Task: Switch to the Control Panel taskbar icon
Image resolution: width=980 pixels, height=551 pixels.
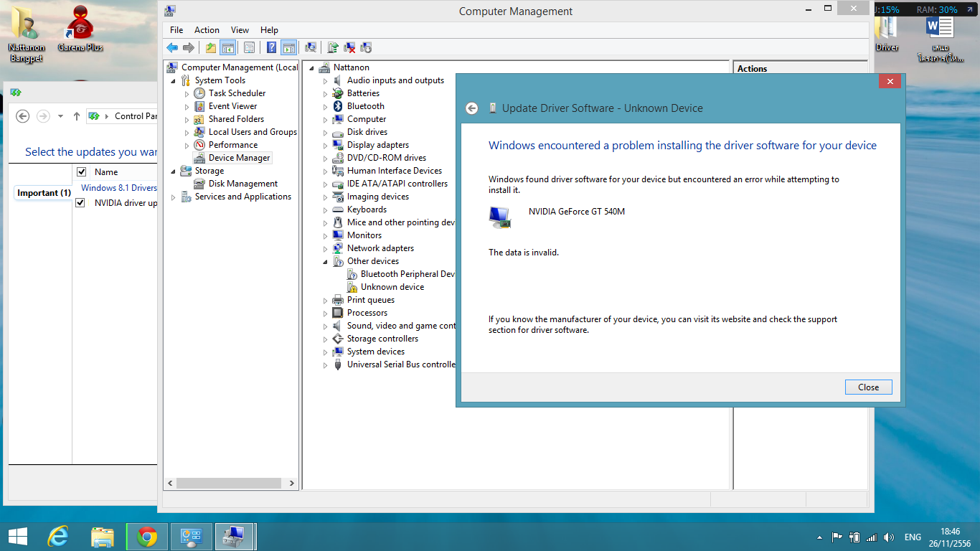Action: 192,537
